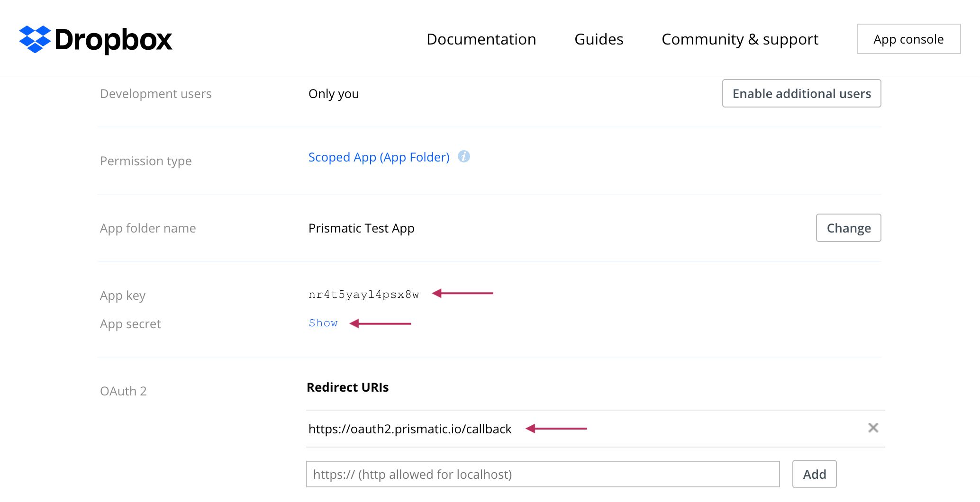Screen dimensions: 980x502
Task: Click the Permission type label
Action: point(145,161)
